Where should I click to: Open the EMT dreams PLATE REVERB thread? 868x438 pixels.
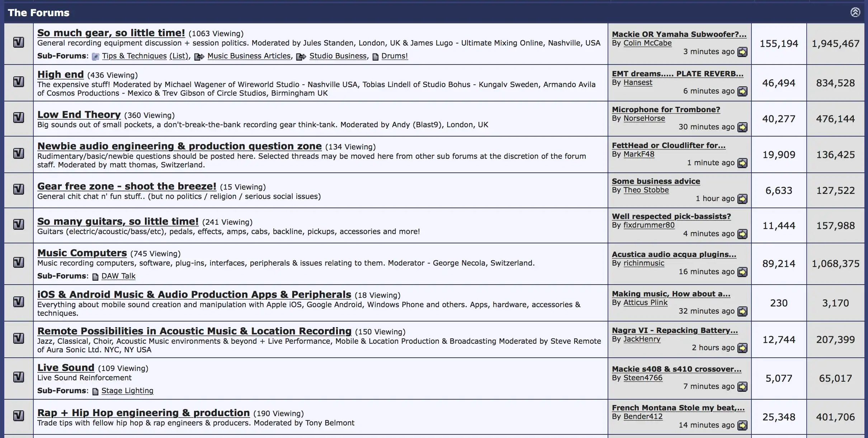click(677, 74)
